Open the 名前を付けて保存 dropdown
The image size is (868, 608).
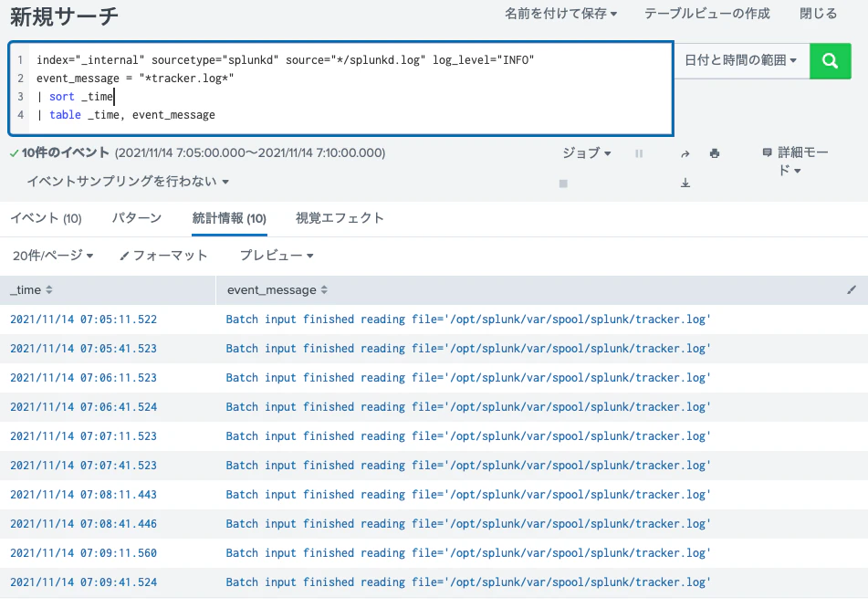(560, 14)
